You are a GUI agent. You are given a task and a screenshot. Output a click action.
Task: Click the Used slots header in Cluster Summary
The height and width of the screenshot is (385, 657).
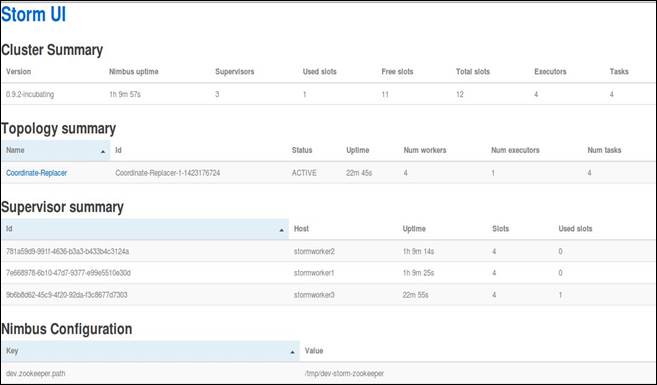pyautogui.click(x=320, y=72)
